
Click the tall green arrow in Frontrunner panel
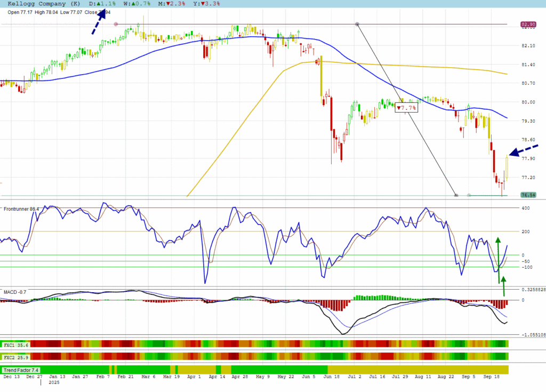coord(499,260)
